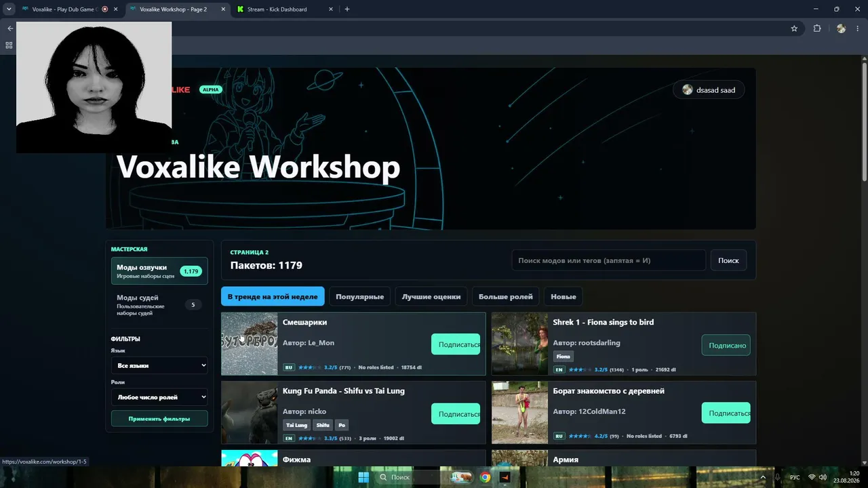Focus the mod search input field
The height and width of the screenshot is (488, 868).
pos(608,260)
